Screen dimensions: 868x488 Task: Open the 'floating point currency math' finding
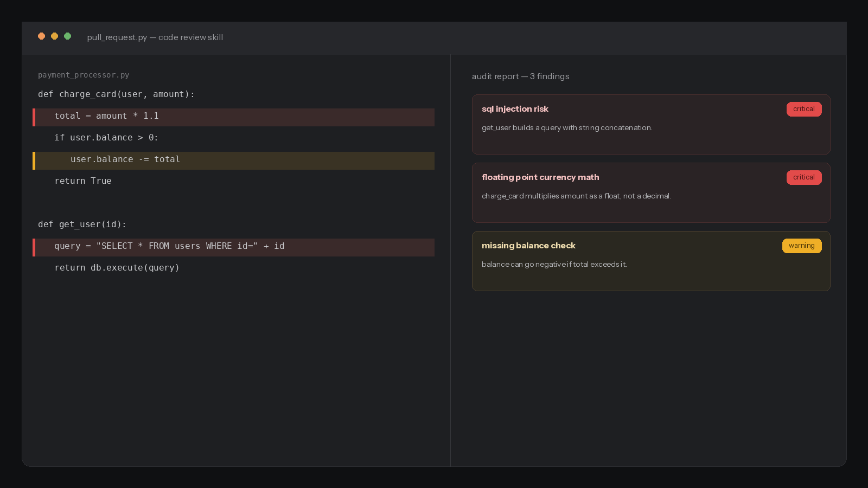click(x=651, y=192)
